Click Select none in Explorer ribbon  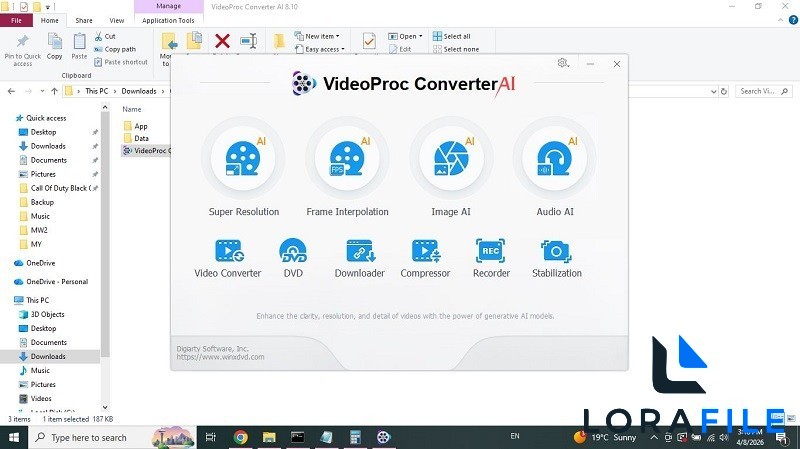456,49
